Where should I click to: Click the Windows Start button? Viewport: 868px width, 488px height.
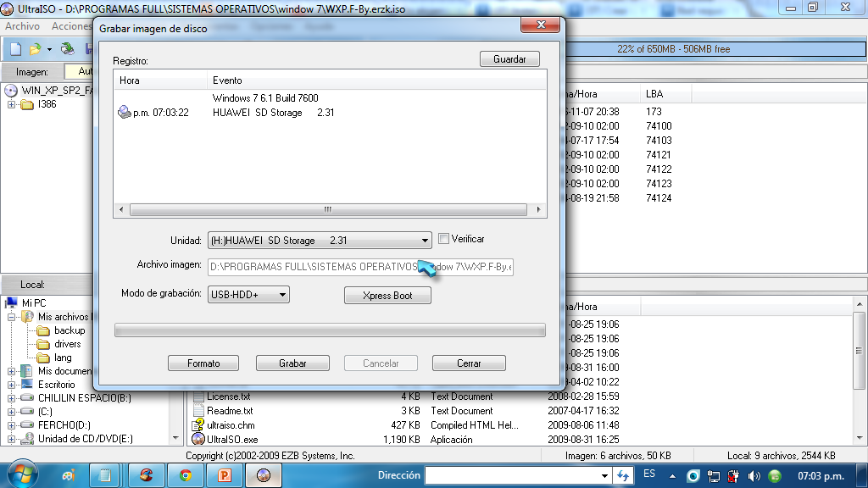click(x=21, y=475)
